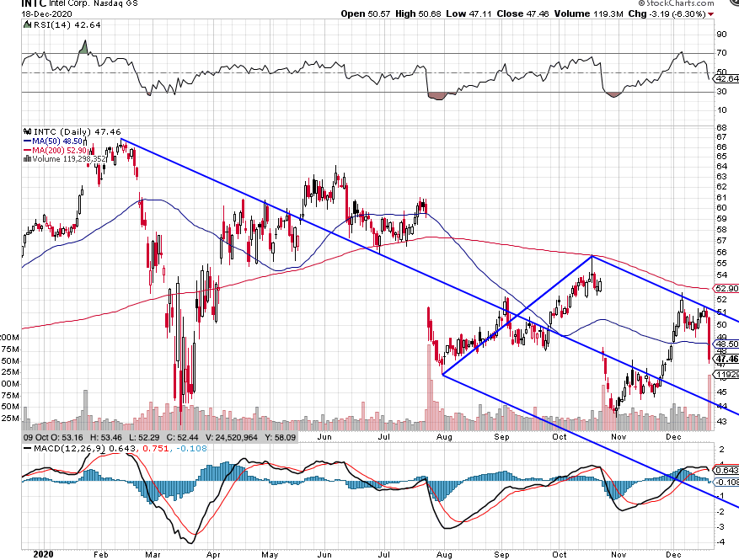
Task: Click the 'Sep' label under the price panel
Action: 501,436
